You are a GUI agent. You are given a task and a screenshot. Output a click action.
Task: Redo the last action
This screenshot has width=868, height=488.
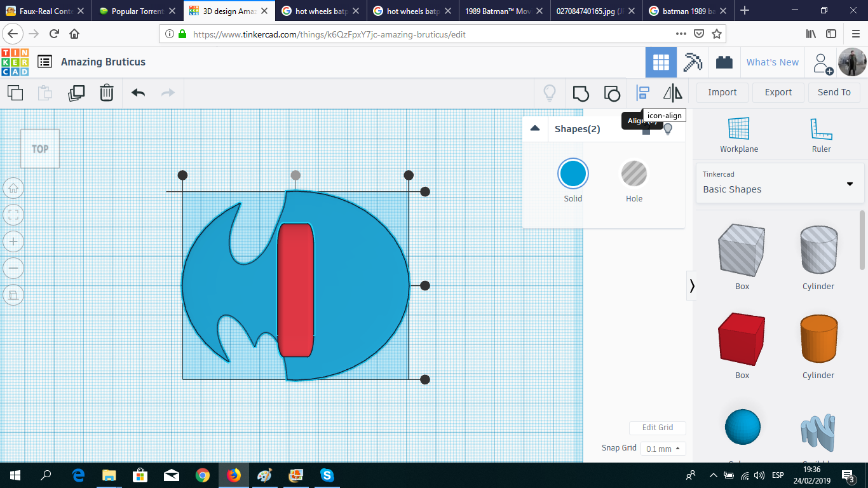168,93
